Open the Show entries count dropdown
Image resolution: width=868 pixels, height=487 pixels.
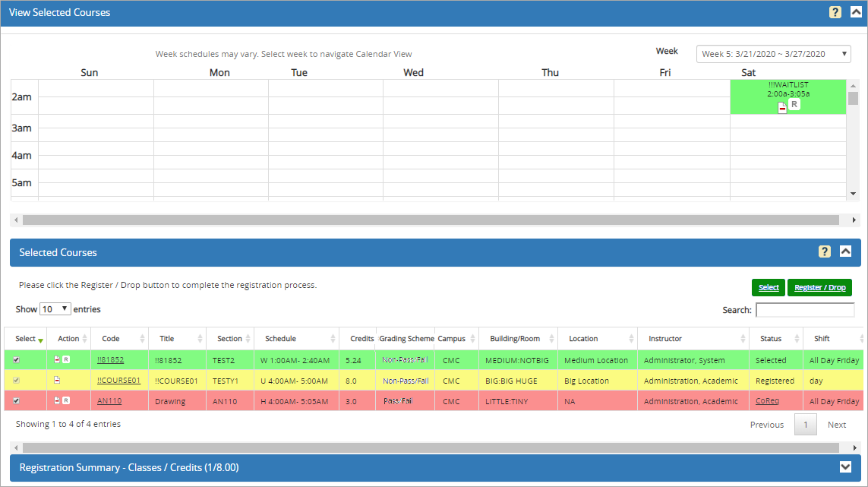tap(55, 309)
